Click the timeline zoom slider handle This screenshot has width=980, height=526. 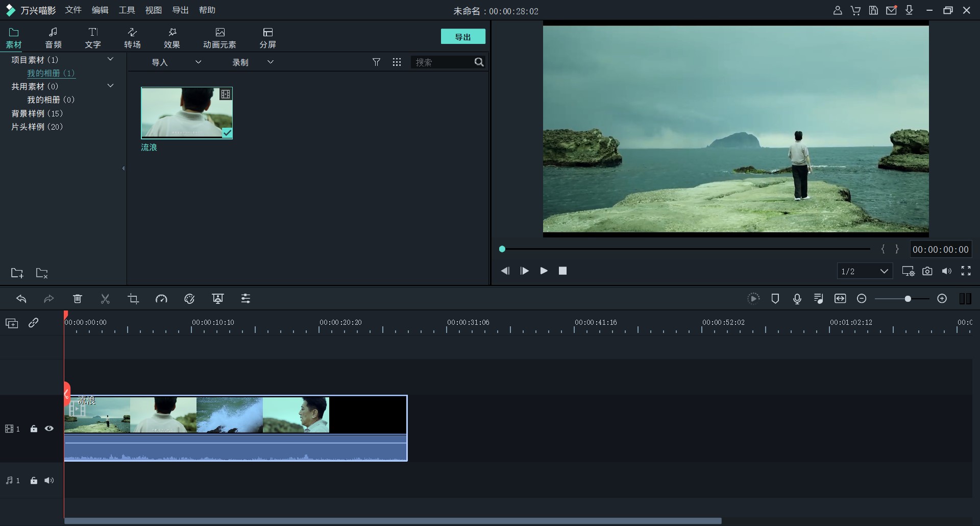click(908, 299)
